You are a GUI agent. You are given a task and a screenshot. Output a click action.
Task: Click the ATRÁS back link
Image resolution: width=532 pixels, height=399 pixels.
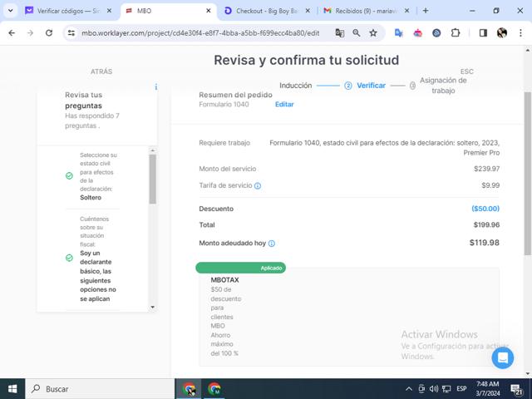[x=101, y=71]
